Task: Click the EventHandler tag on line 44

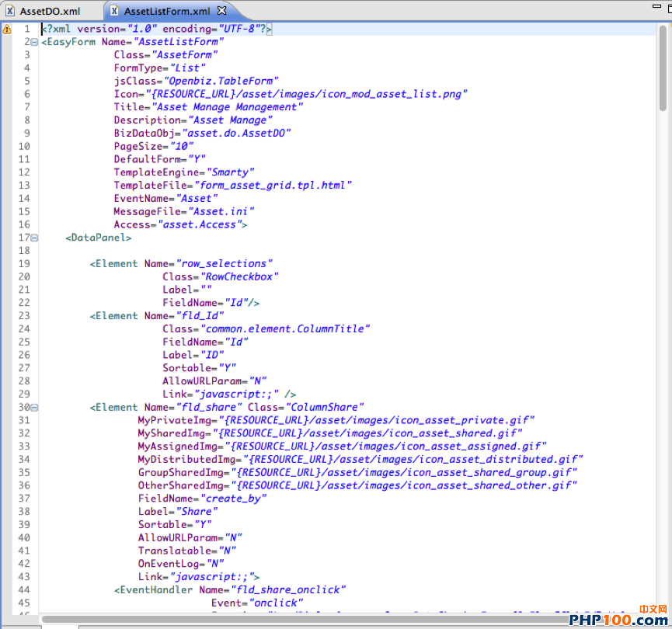Action: [154, 589]
